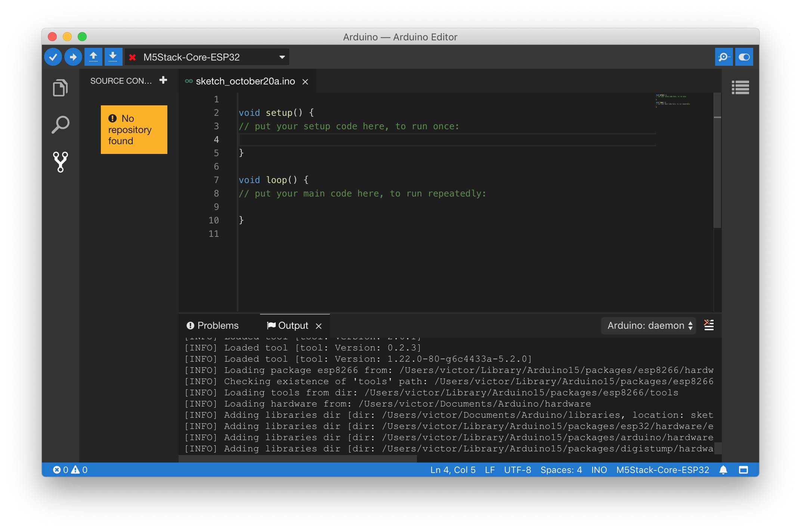Click the code minimap thumbnail
This screenshot has height=532, width=801.
click(x=673, y=101)
